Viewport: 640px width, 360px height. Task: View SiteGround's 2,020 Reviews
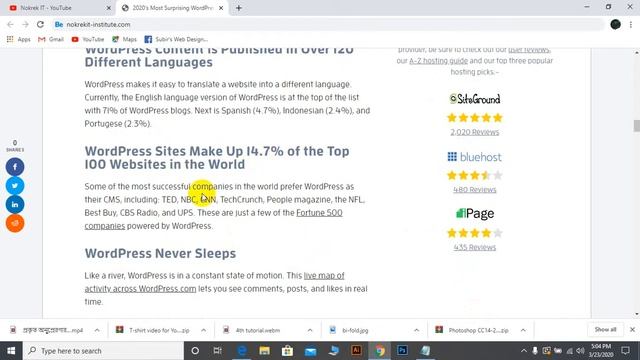tap(475, 132)
